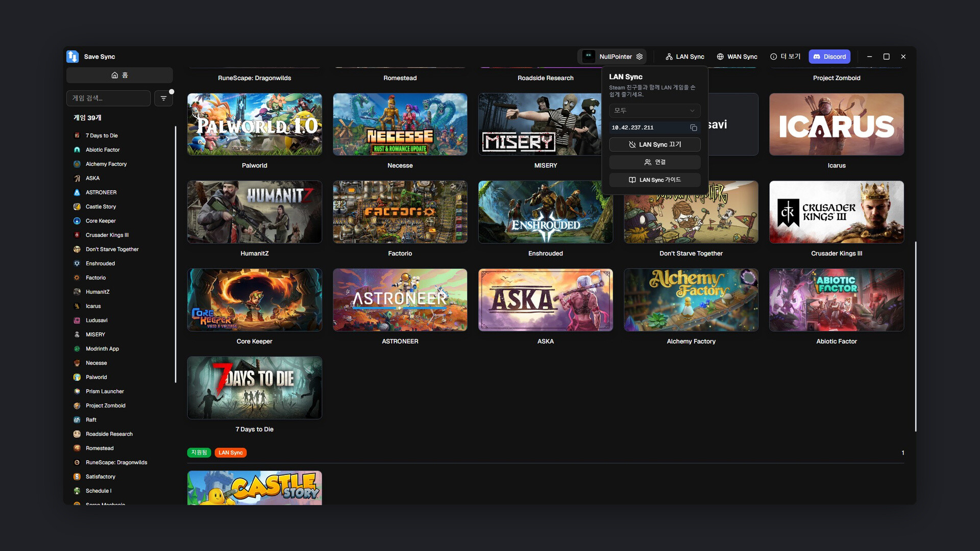Open the game filter icon
This screenshot has width=980, height=551.
click(x=163, y=98)
